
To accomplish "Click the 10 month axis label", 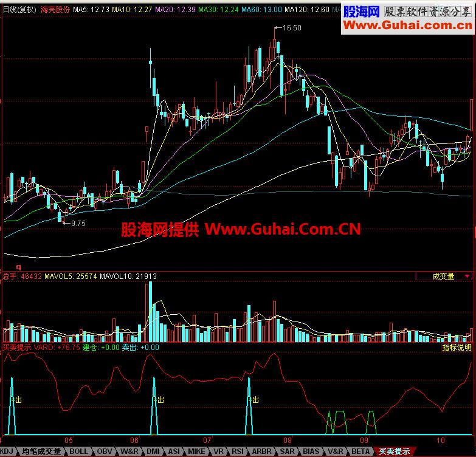I will pyautogui.click(x=441, y=441).
